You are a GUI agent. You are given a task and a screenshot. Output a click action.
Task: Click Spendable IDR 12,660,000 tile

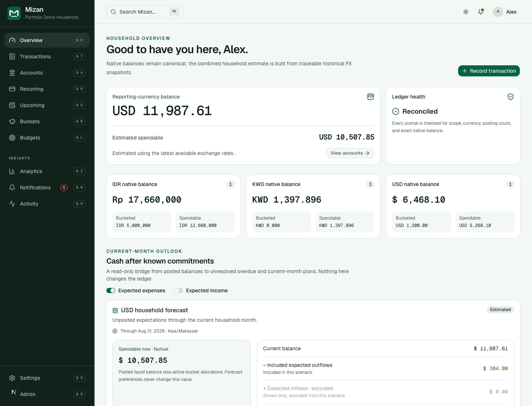(x=205, y=222)
